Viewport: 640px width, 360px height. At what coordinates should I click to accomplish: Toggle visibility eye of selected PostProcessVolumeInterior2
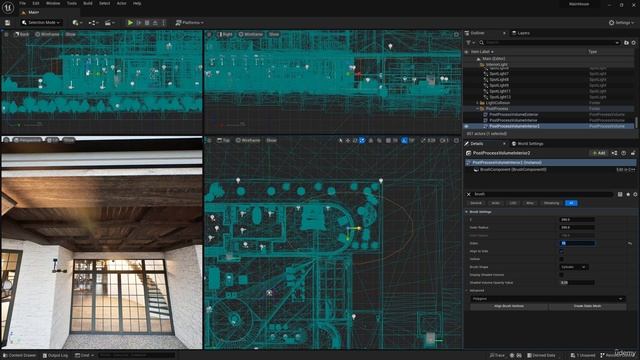click(x=467, y=127)
